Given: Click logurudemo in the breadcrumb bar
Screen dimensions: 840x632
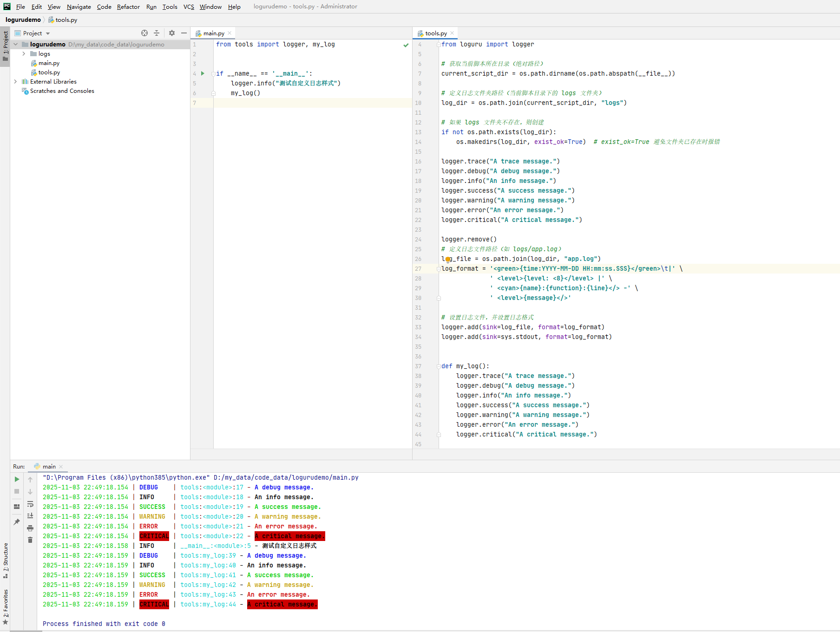Looking at the screenshot, I should [23, 20].
